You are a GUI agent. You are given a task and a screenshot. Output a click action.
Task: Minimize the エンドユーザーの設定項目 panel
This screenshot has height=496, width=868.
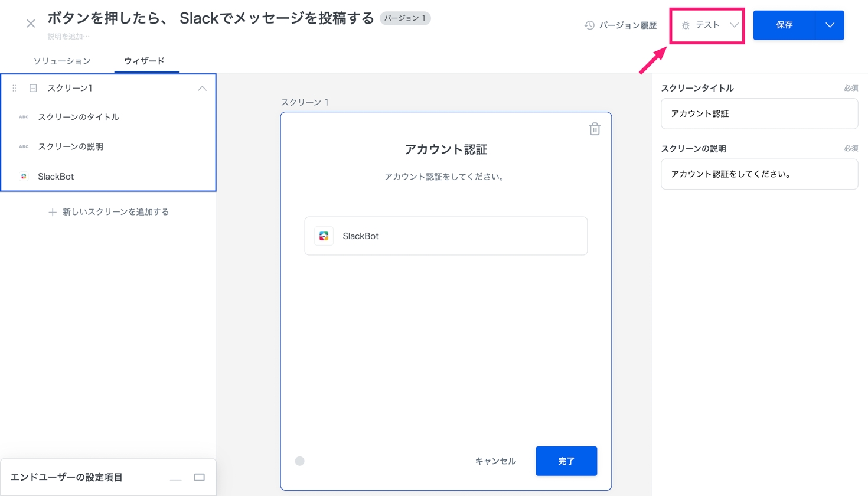[175, 478]
